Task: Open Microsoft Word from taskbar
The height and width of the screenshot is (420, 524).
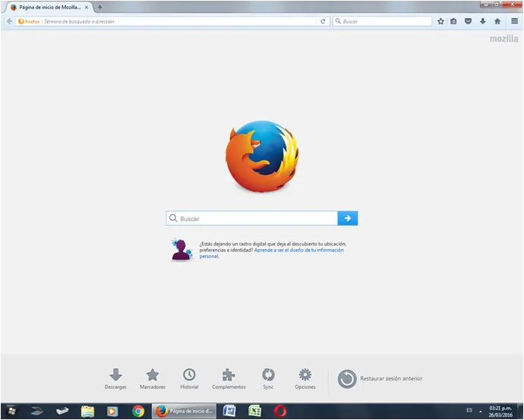Action: (229, 411)
